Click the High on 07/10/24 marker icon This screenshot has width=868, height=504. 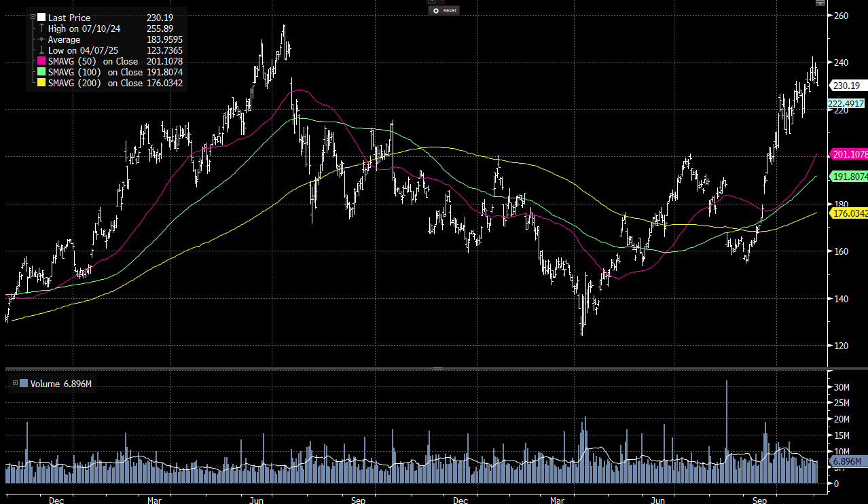coord(41,29)
